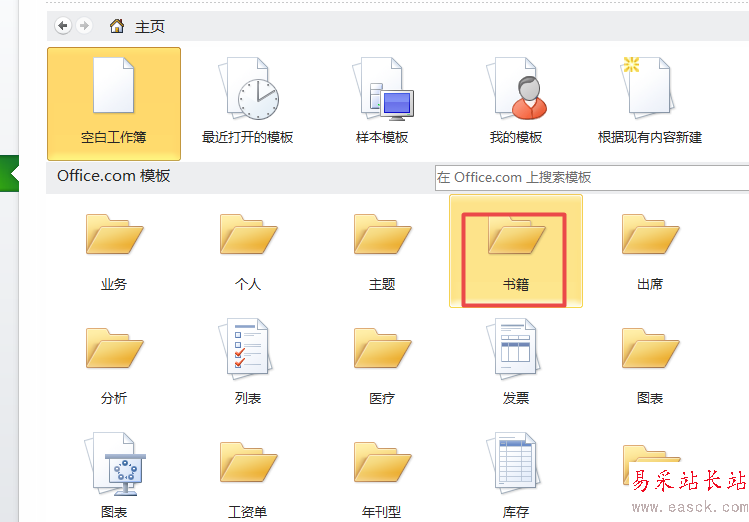
Task: Open the 业务 folder
Action: (x=114, y=251)
